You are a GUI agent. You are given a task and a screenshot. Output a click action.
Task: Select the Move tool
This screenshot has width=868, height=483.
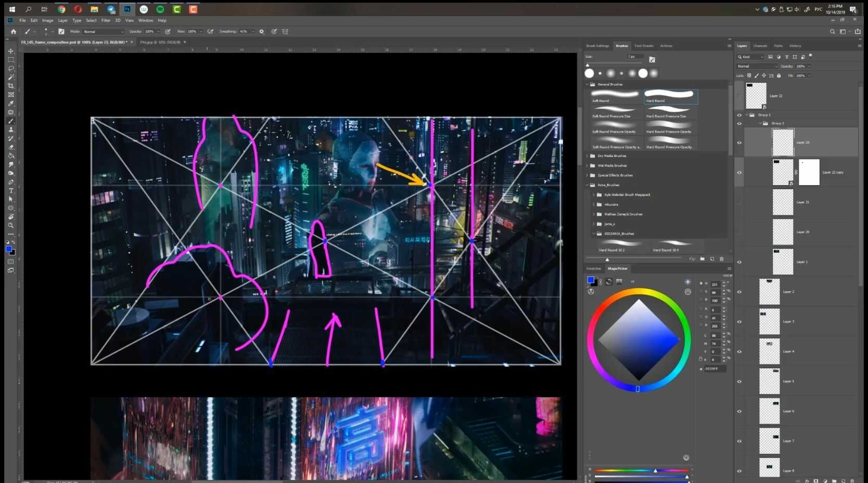[11, 51]
